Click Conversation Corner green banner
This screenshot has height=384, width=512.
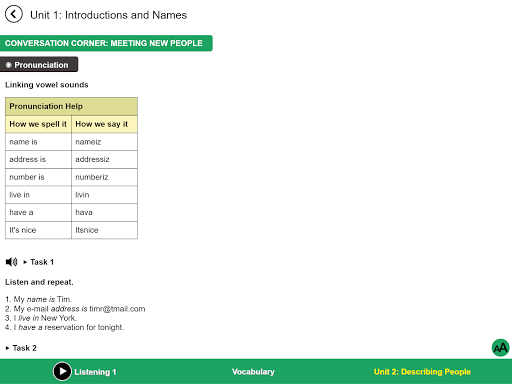[x=106, y=43]
